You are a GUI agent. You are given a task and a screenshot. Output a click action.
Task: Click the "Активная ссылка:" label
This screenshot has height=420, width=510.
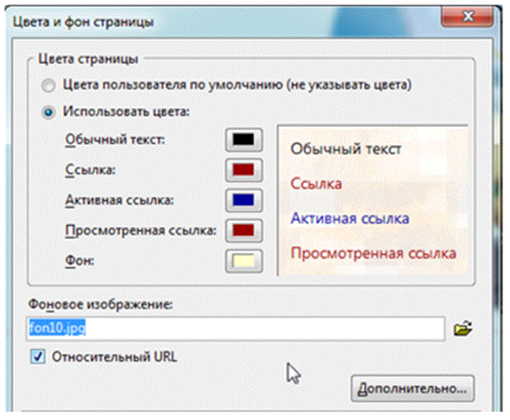click(119, 200)
